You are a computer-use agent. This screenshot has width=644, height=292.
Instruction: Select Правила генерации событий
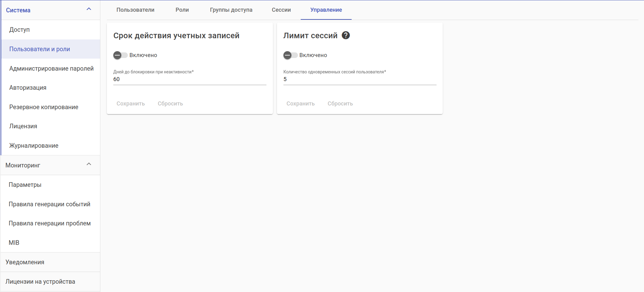(x=49, y=204)
